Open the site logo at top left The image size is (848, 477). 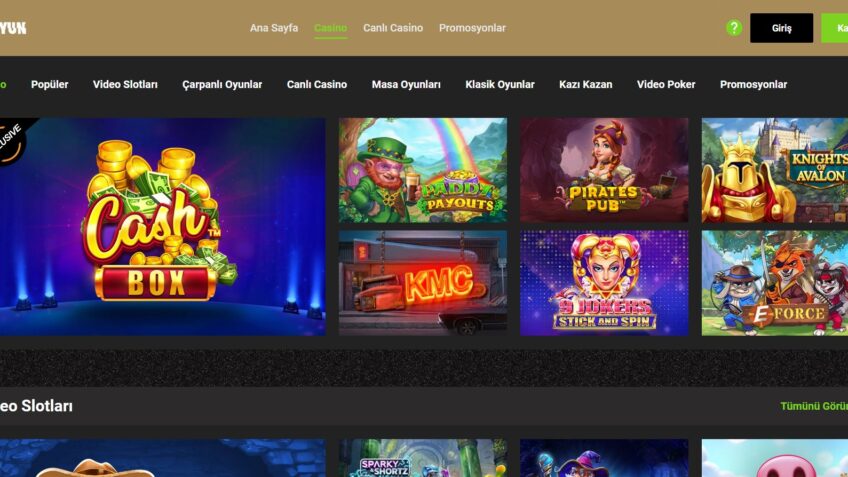tap(13, 28)
